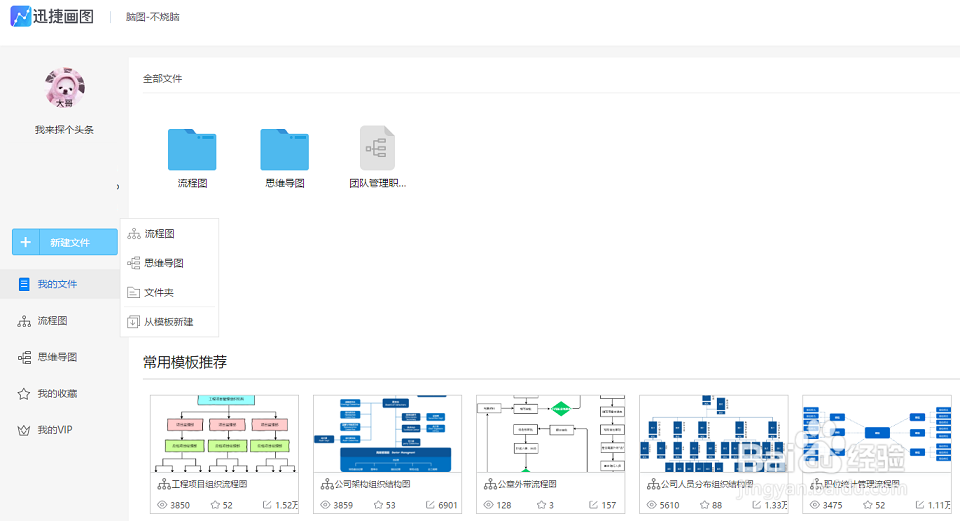Click the 公司人员分布组织结构图 title
The image size is (960, 521).
[x=707, y=484]
